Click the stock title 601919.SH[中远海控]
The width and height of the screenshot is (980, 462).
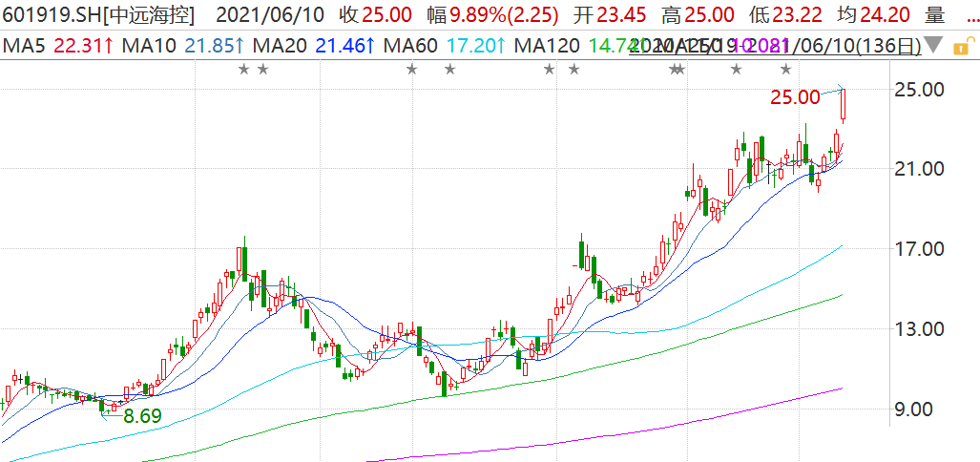(98, 15)
